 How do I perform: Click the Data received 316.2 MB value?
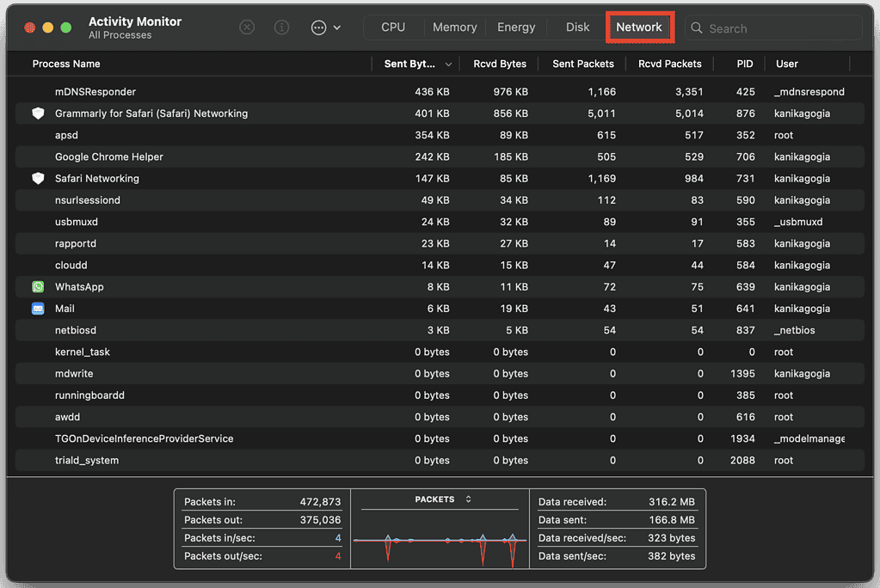click(672, 501)
